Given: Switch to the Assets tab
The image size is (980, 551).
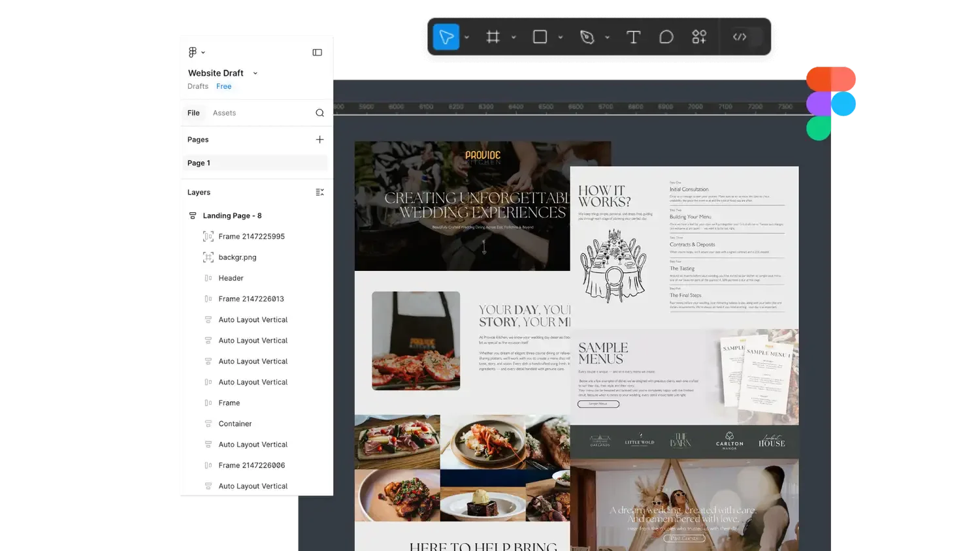Looking at the screenshot, I should tap(224, 113).
